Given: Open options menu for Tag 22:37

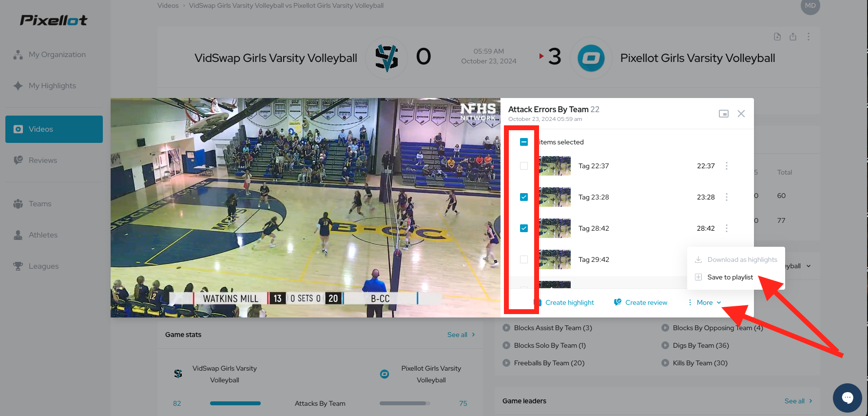Looking at the screenshot, I should [727, 166].
